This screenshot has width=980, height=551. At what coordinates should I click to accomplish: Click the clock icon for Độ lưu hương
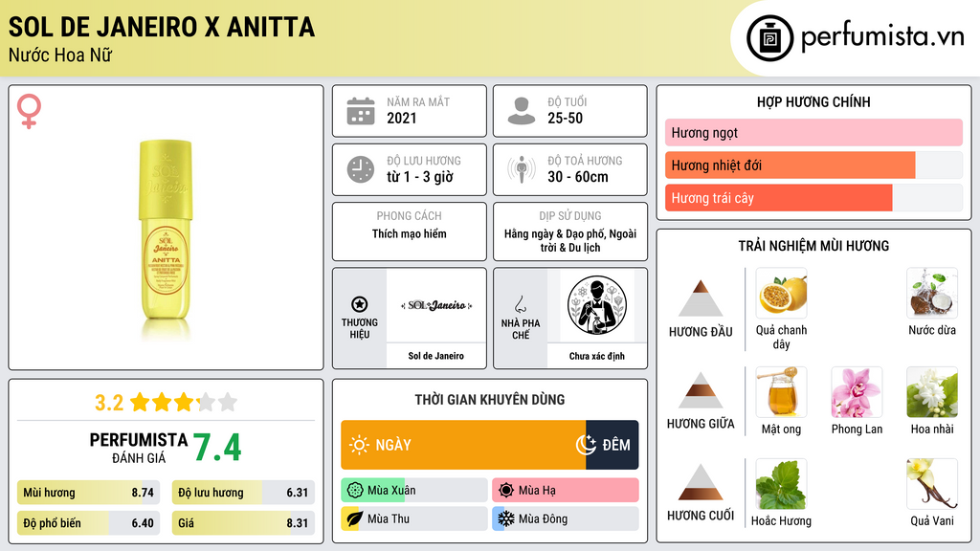point(361,169)
